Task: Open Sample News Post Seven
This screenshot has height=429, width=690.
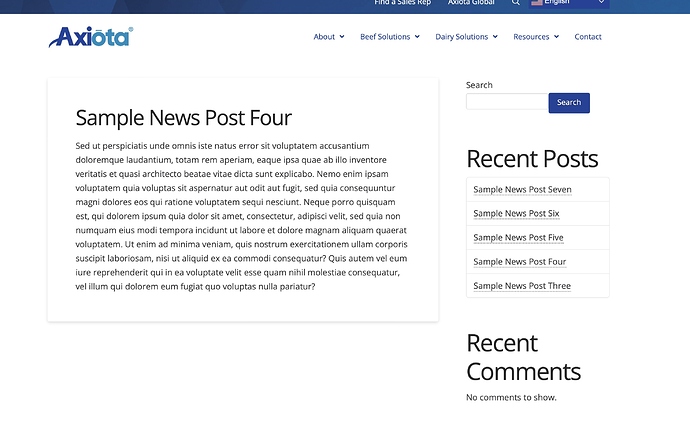Action: coord(522,190)
